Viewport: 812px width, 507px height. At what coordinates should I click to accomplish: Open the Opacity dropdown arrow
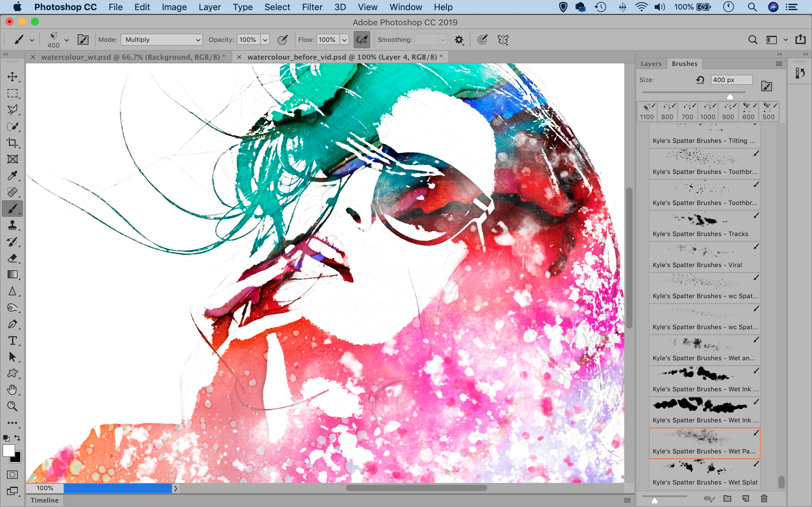tap(265, 40)
